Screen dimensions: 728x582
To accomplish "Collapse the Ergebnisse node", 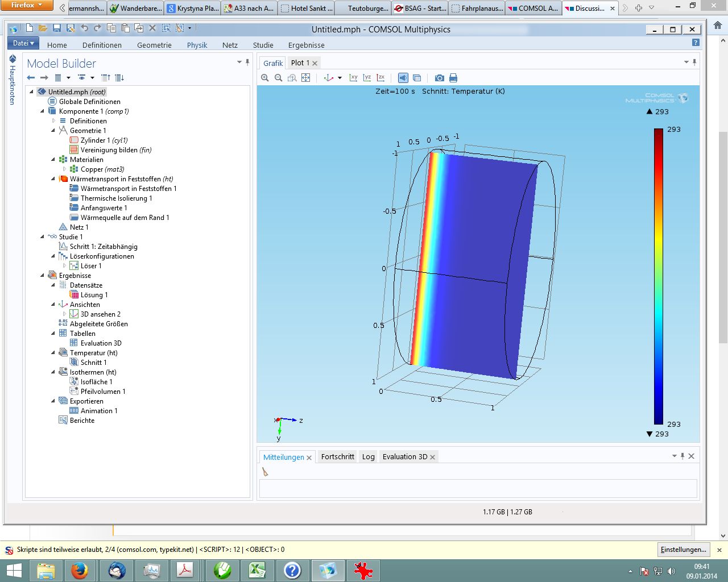I will (x=43, y=276).
